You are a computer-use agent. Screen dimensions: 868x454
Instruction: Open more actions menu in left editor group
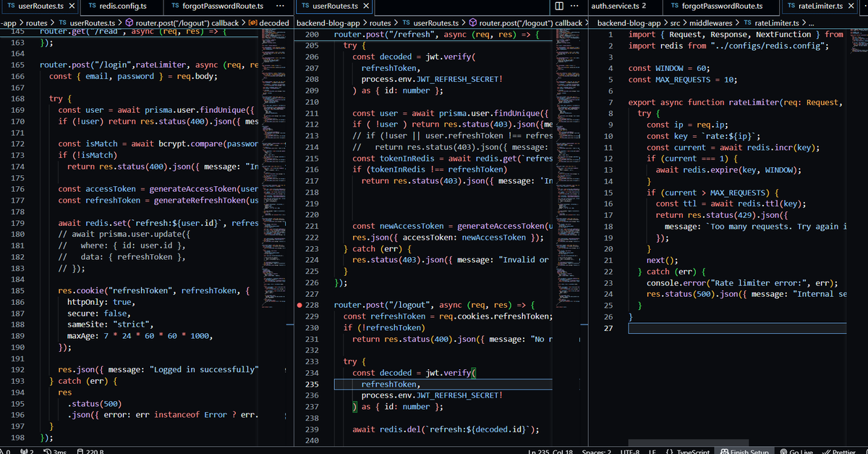280,6
